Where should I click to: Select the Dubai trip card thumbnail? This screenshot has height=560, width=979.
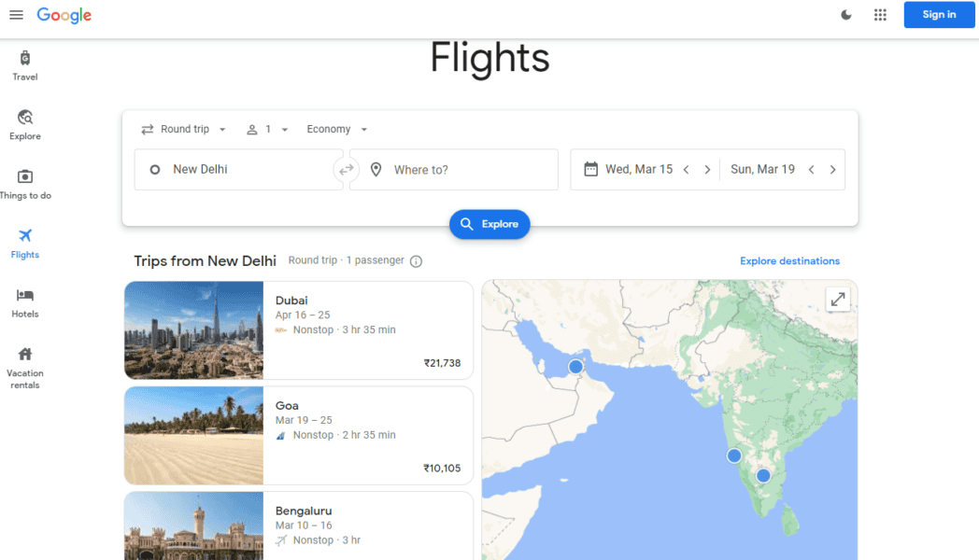coord(193,330)
